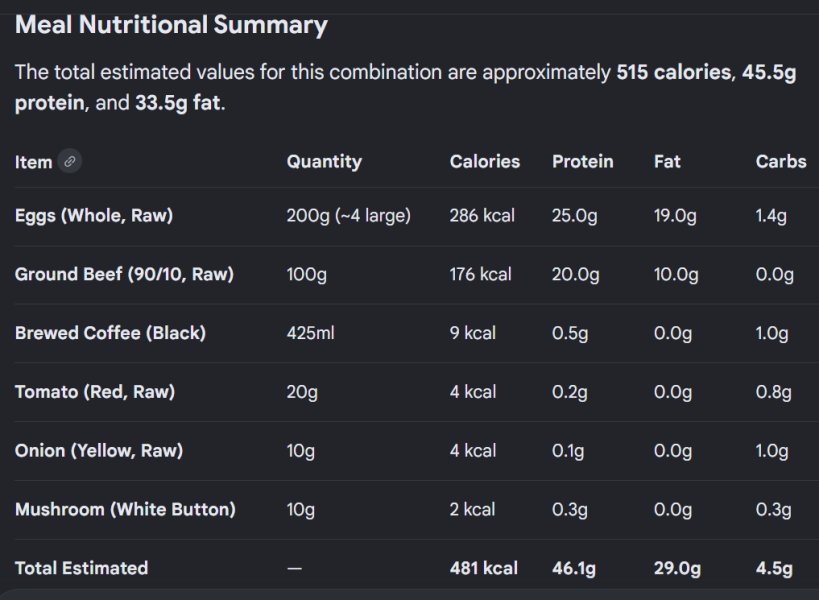Image resolution: width=819 pixels, height=600 pixels.
Task: Select the Item column header
Action: (33, 162)
